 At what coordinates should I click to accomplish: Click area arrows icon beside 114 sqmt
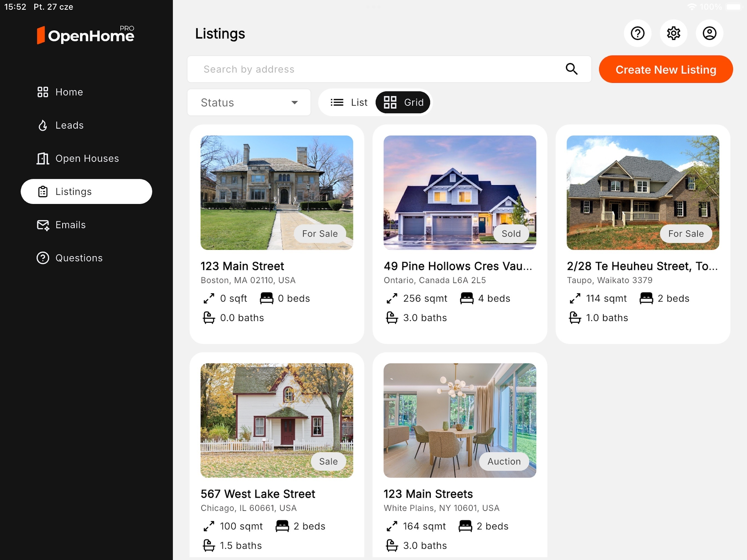click(x=575, y=298)
